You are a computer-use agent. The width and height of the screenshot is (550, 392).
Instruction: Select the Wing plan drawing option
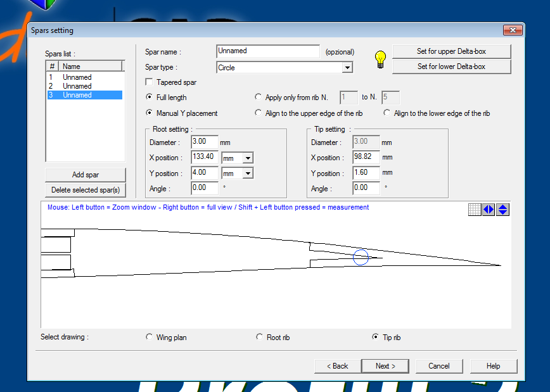(150, 338)
